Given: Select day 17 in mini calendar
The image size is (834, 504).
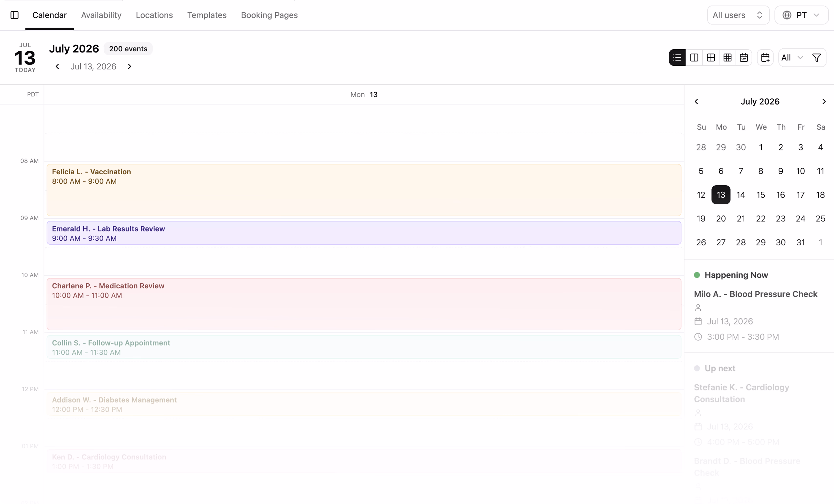Looking at the screenshot, I should (x=801, y=195).
